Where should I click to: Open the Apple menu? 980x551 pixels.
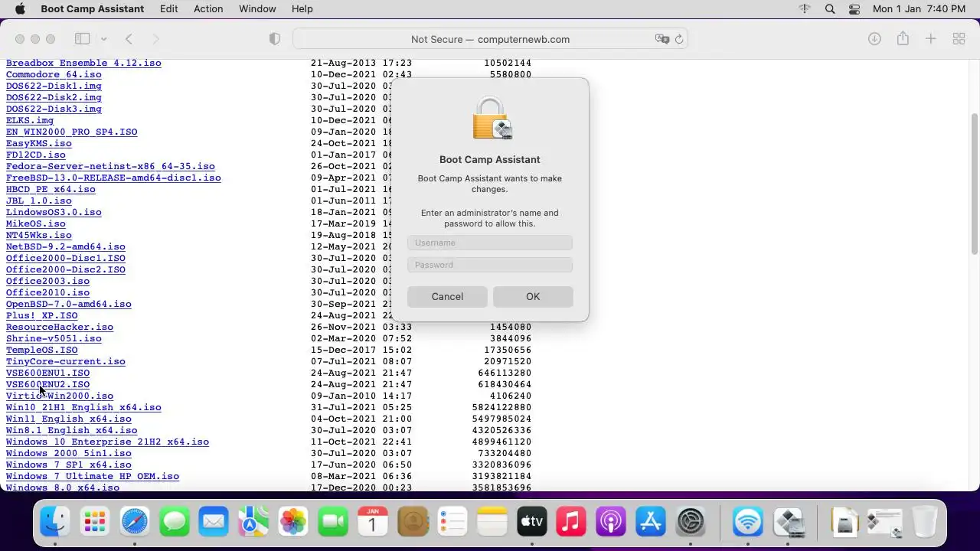[x=20, y=9]
